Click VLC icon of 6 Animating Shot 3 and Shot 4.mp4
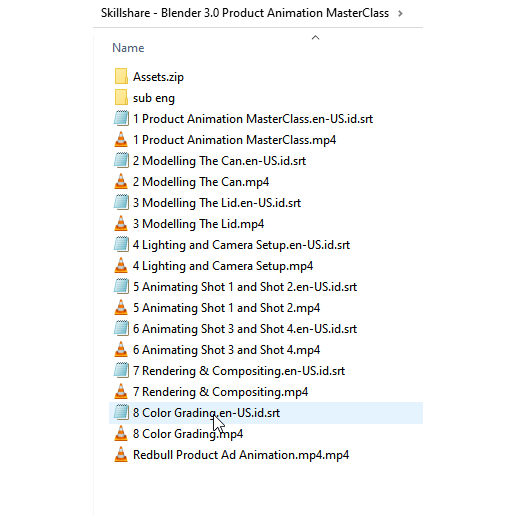516x516 pixels. (121, 350)
